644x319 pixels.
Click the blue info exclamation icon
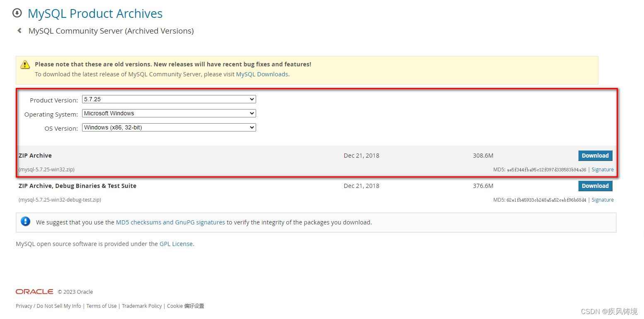26,222
